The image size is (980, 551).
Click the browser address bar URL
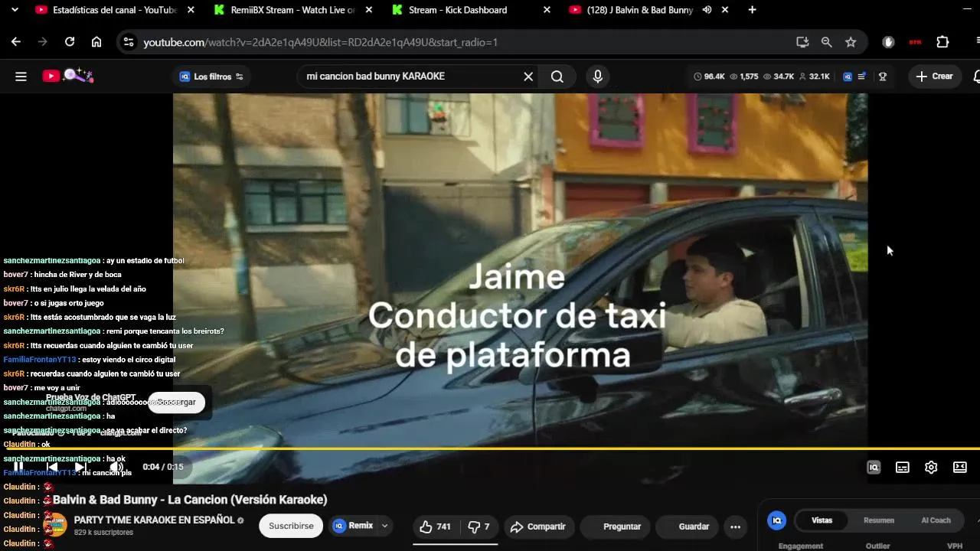[321, 42]
